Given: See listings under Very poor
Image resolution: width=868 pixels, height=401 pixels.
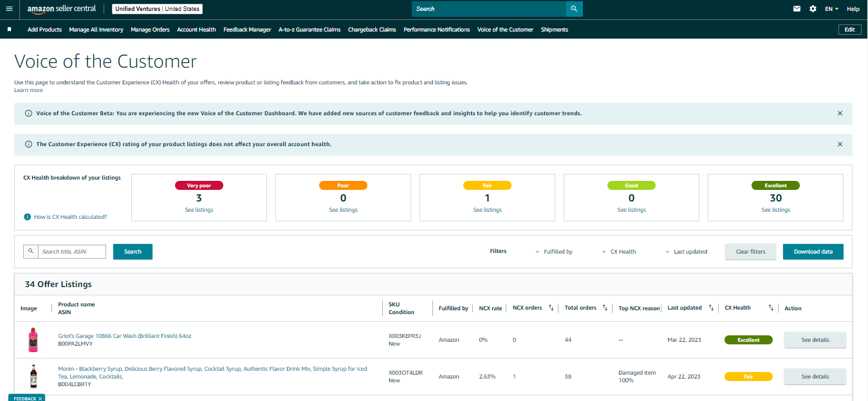Looking at the screenshot, I should pyautogui.click(x=199, y=210).
